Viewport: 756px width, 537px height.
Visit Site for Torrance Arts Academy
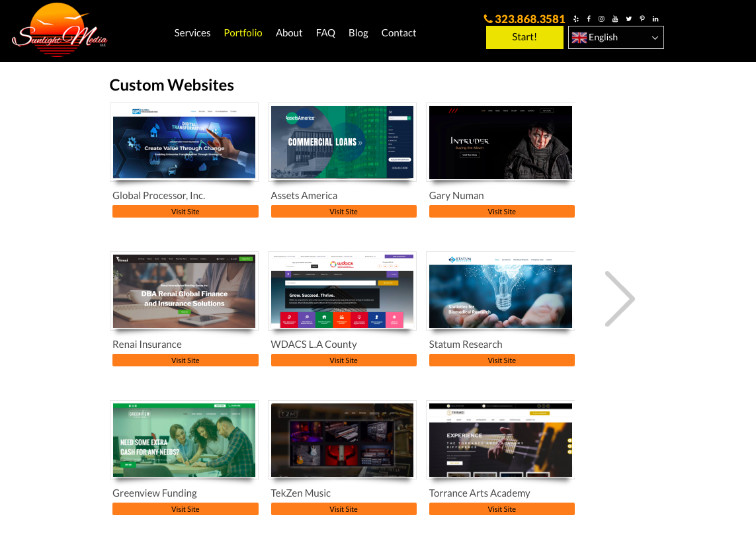pos(502,509)
